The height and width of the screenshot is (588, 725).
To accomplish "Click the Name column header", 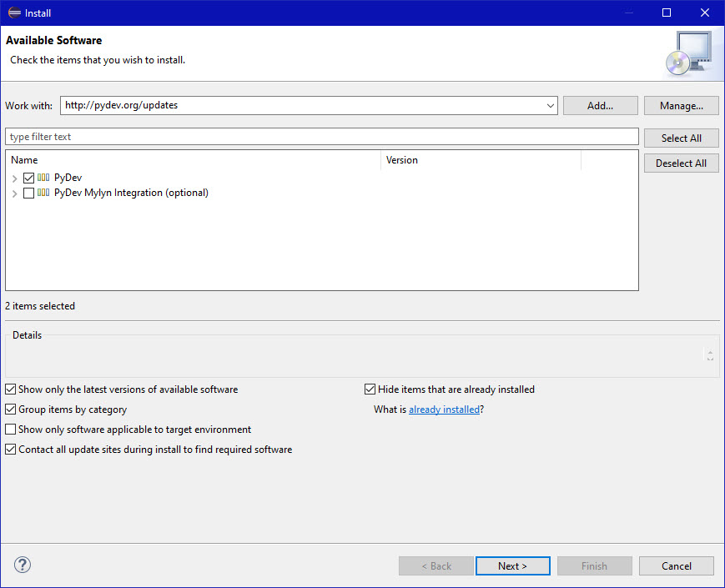I will click(x=192, y=160).
